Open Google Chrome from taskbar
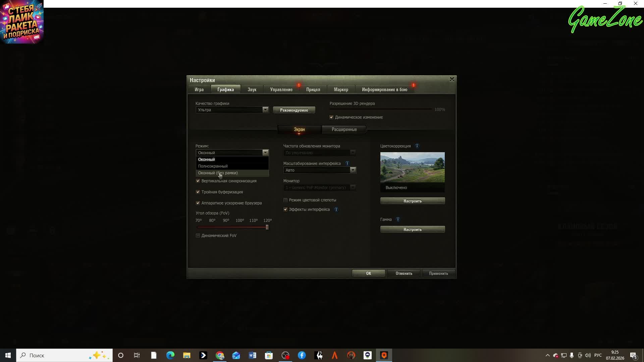644x362 pixels. click(x=220, y=355)
